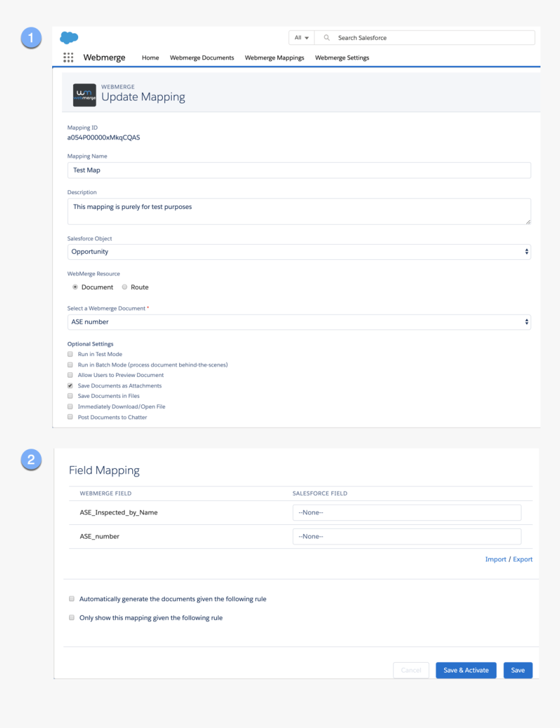Check Automatically generate the documents rule

[x=72, y=599]
